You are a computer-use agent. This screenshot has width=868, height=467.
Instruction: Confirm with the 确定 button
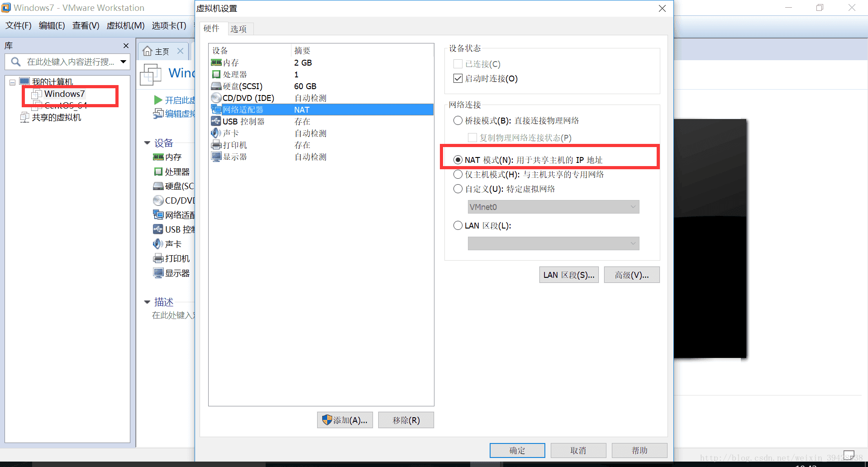click(517, 450)
